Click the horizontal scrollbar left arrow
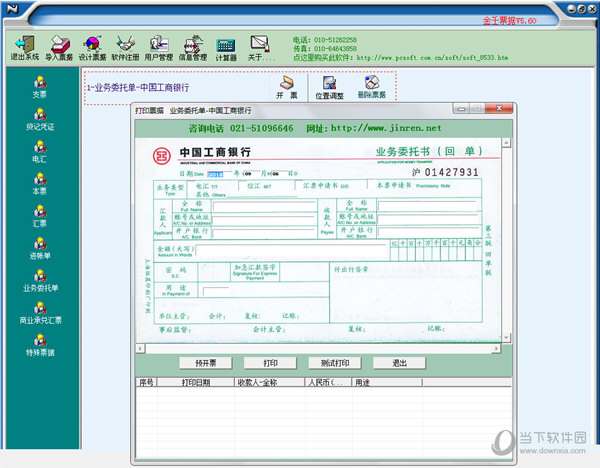The width and height of the screenshot is (600, 468). (x=140, y=348)
